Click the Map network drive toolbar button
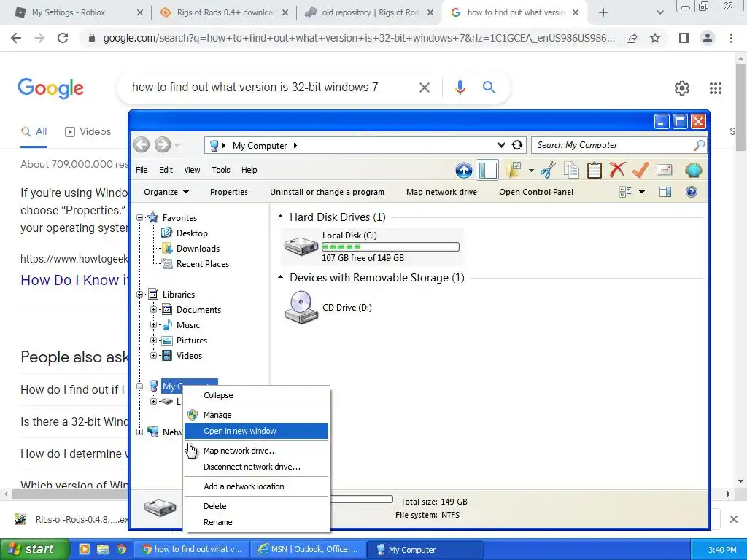This screenshot has height=560, width=747. [441, 192]
